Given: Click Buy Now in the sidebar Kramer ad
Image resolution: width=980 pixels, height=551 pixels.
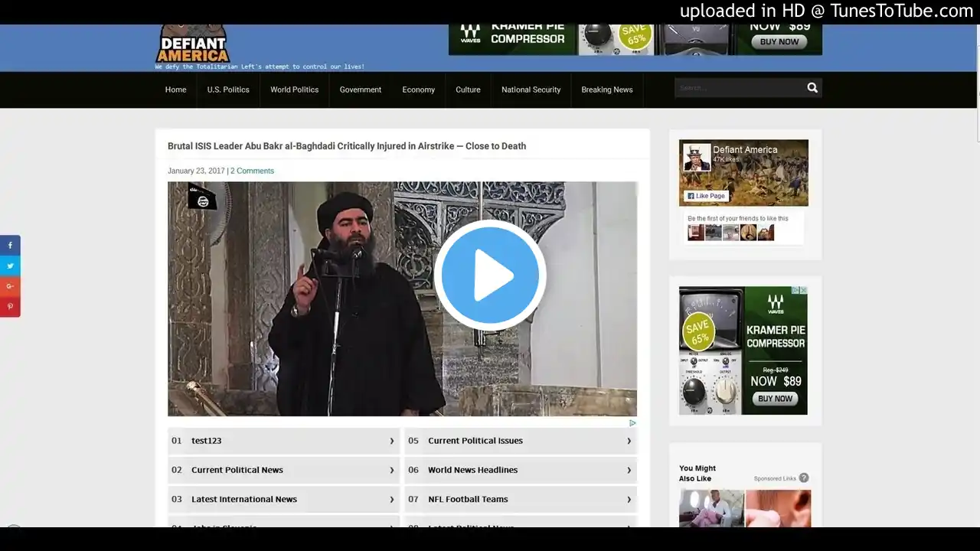Looking at the screenshot, I should click(775, 399).
